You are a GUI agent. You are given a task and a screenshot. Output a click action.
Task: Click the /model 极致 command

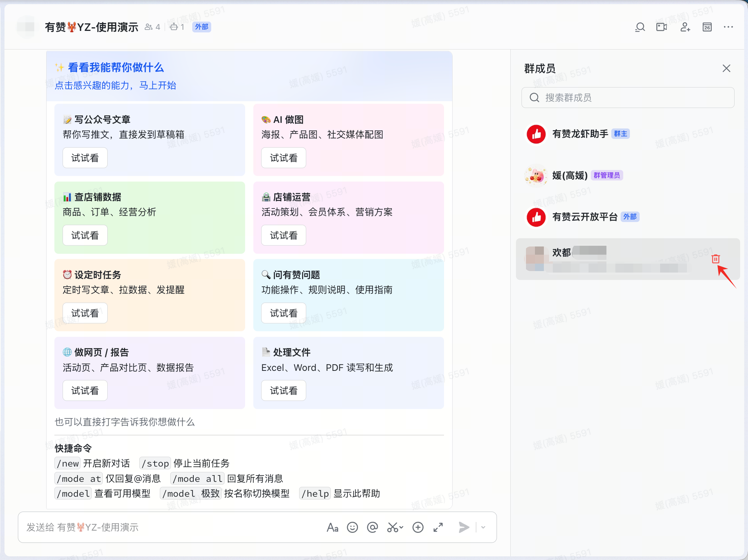coord(191,493)
